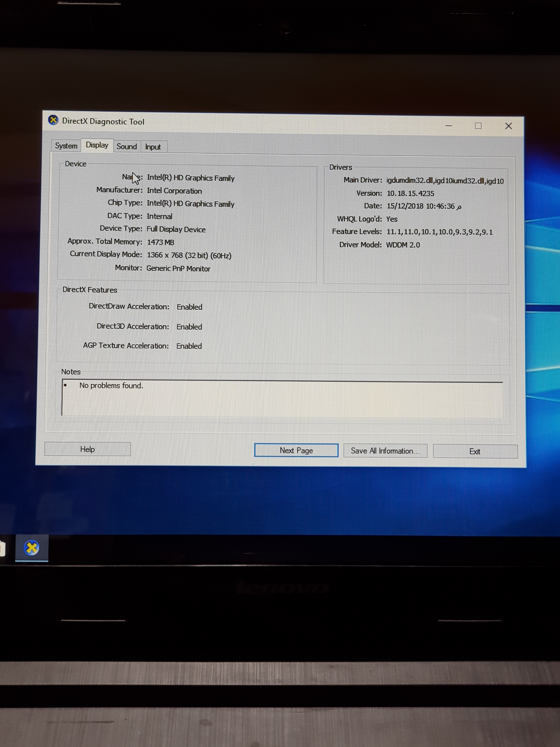Click Direct3D Acceleration 'Enabled' value
This screenshot has width=560, height=747.
point(189,327)
